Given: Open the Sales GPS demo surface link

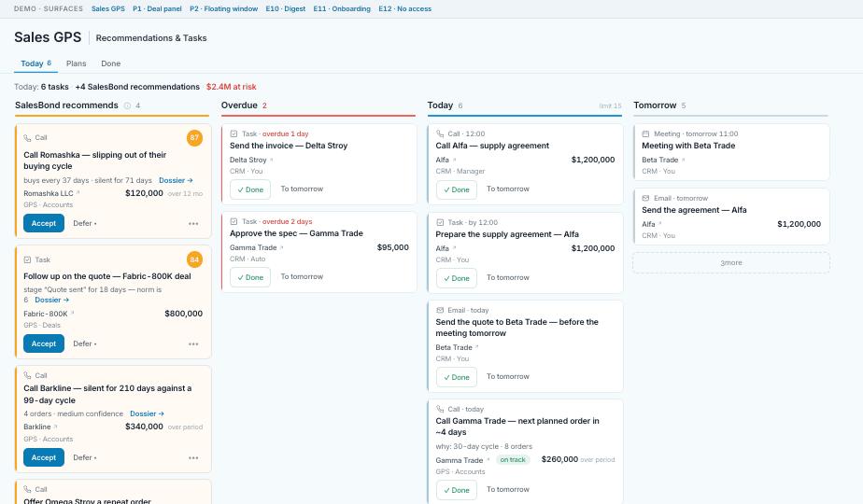Looking at the screenshot, I should [108, 8].
